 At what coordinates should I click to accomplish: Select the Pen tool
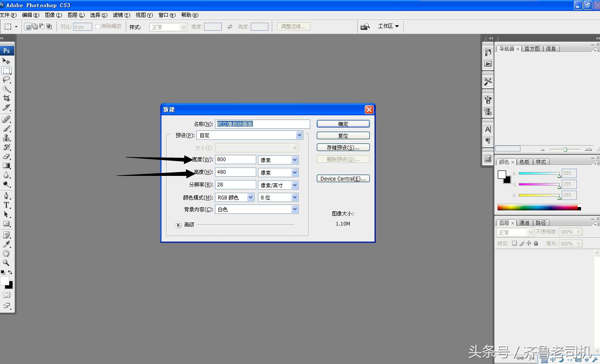pyautogui.click(x=6, y=196)
